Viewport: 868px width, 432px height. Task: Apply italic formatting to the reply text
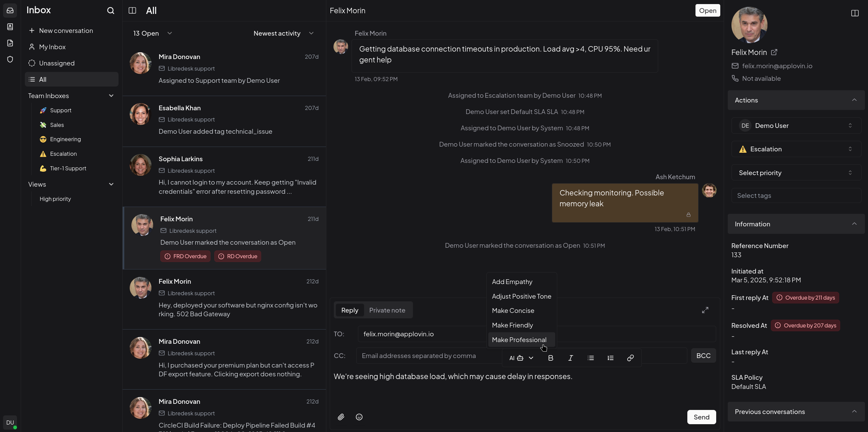[x=570, y=358]
